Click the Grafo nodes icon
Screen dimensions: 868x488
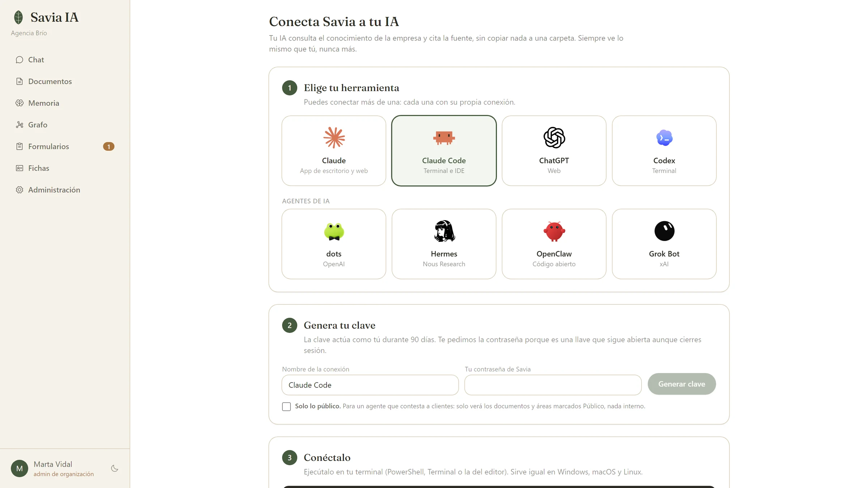click(x=20, y=125)
